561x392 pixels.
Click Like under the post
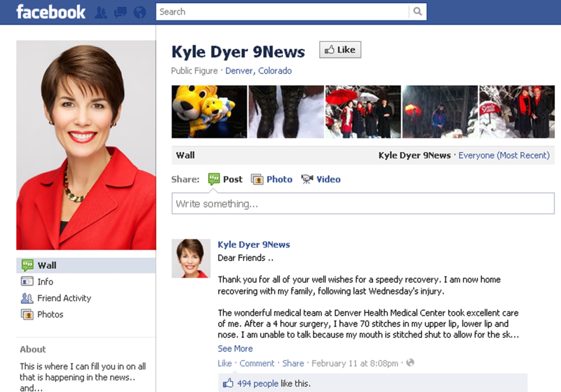pos(224,363)
